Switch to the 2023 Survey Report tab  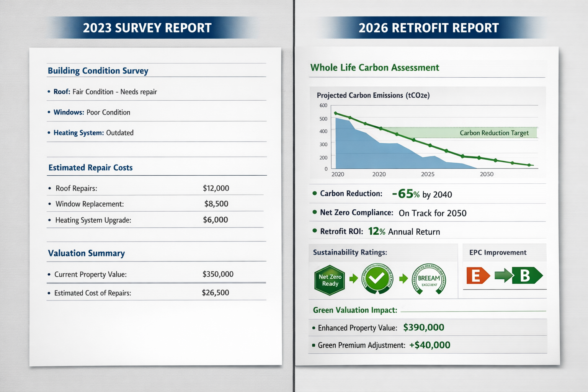click(x=147, y=28)
